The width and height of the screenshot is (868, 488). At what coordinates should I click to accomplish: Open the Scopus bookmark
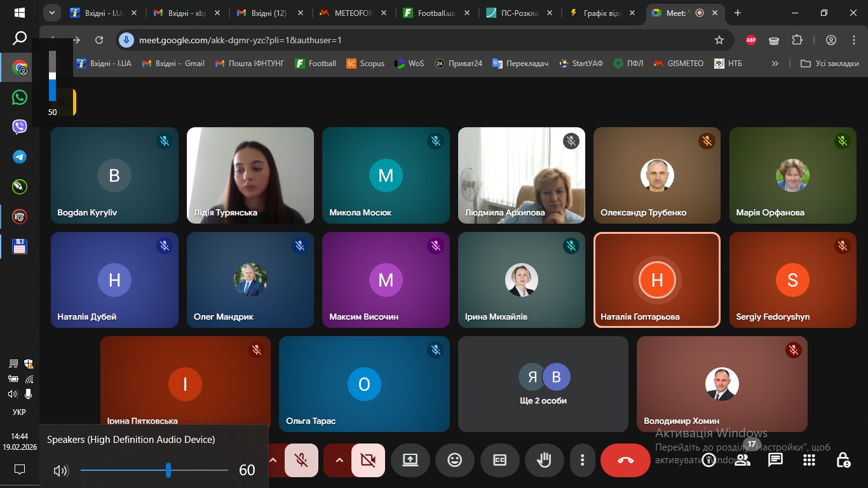[365, 64]
